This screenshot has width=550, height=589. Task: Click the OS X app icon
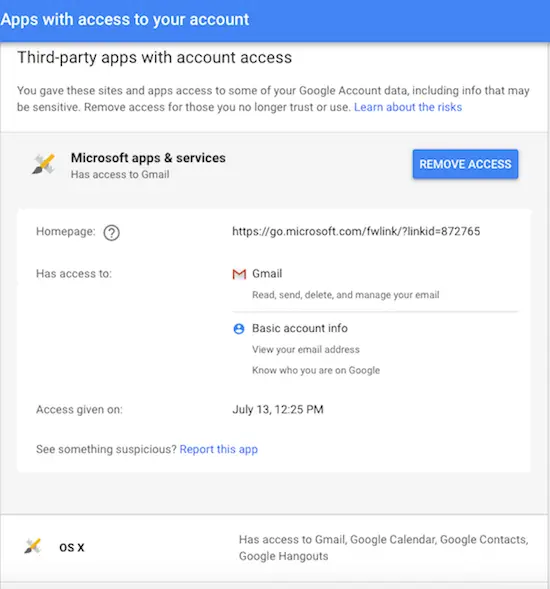pyautogui.click(x=33, y=547)
